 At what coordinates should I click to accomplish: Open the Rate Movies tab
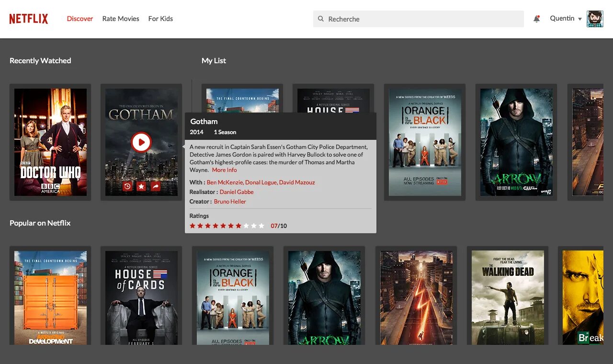121,19
